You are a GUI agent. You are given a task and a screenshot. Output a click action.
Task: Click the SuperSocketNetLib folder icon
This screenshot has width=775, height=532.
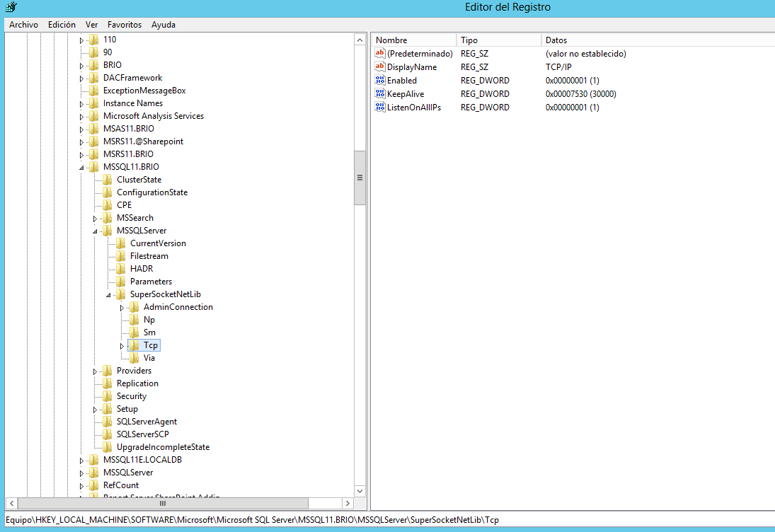120,294
